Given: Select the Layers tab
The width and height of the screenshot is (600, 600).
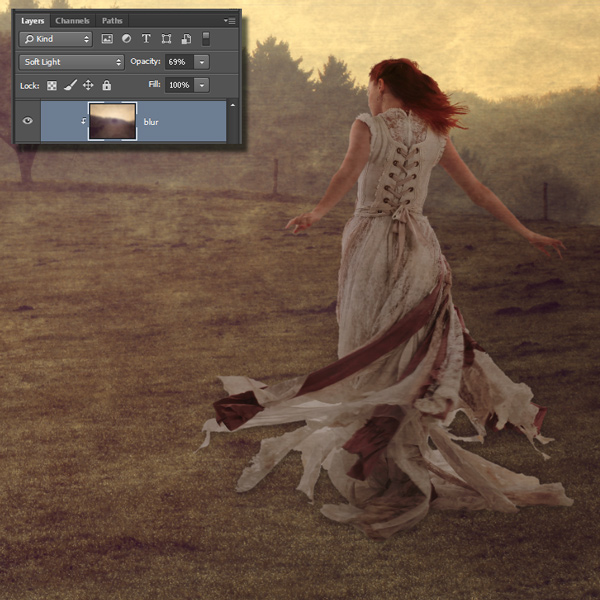Looking at the screenshot, I should click(x=33, y=21).
